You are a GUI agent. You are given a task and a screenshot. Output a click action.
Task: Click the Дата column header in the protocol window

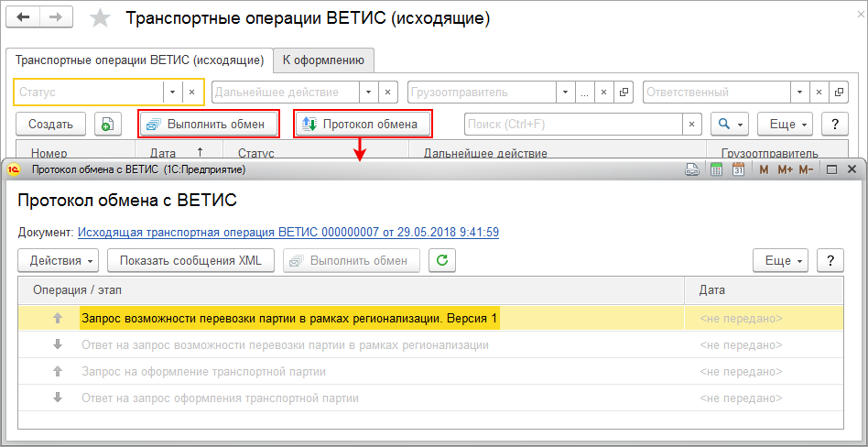pyautogui.click(x=764, y=289)
